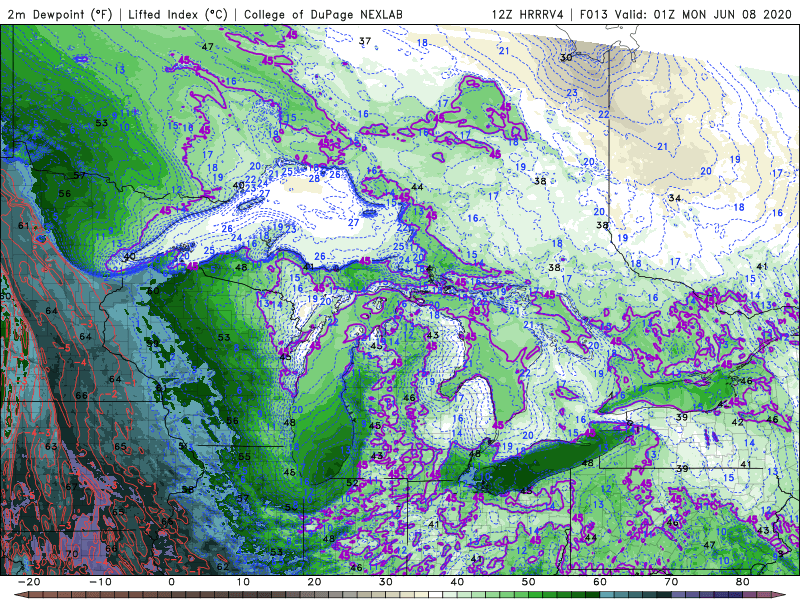This screenshot has height=600, width=800.
Task: Click the 'Valid: 01Z MON JUN 08 2020' timestamp
Action: [x=704, y=14]
